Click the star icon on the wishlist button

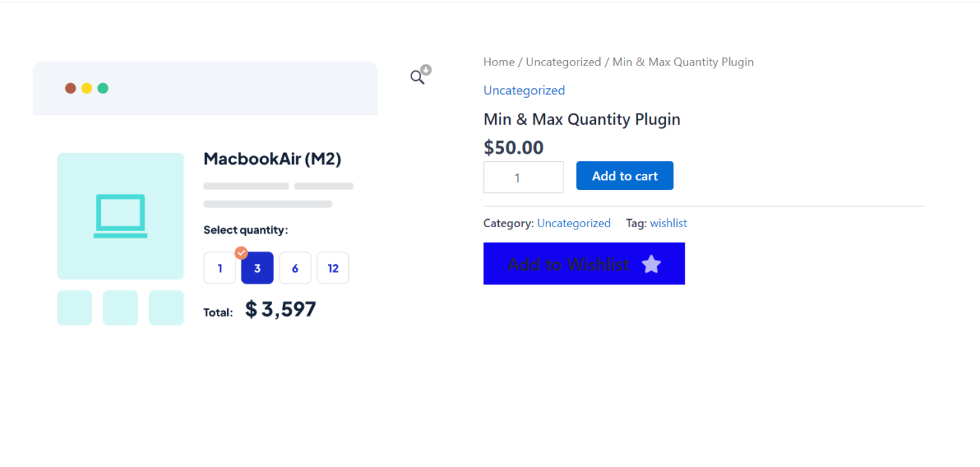pyautogui.click(x=651, y=264)
